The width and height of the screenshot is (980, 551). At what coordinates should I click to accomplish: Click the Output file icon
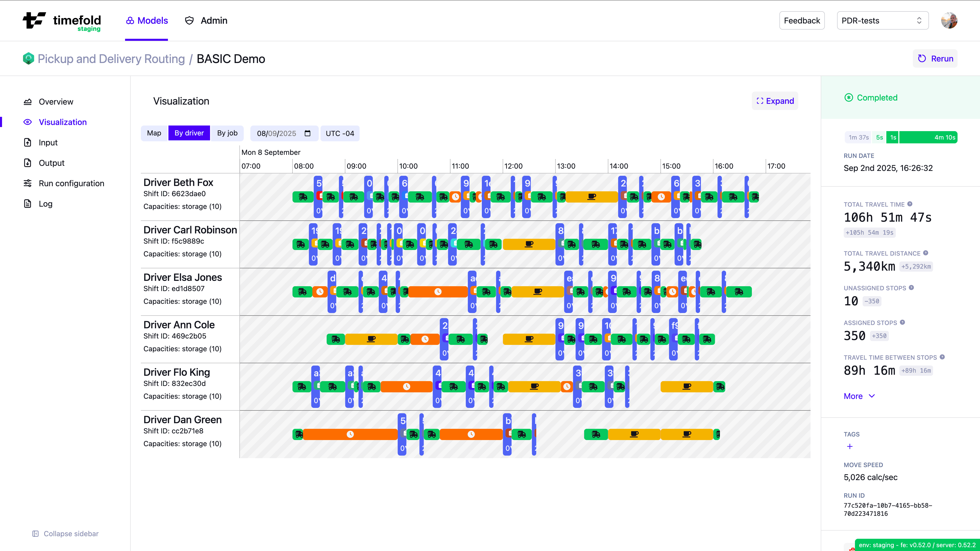[27, 163]
